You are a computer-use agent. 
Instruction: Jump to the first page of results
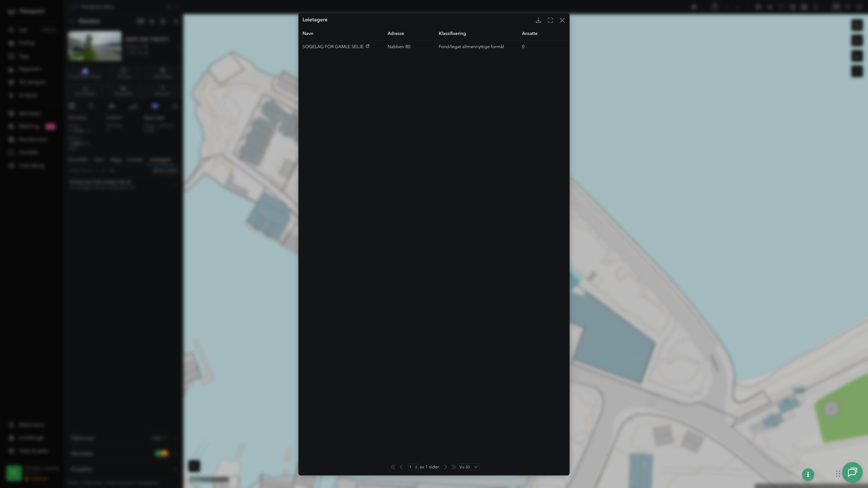[x=393, y=467]
